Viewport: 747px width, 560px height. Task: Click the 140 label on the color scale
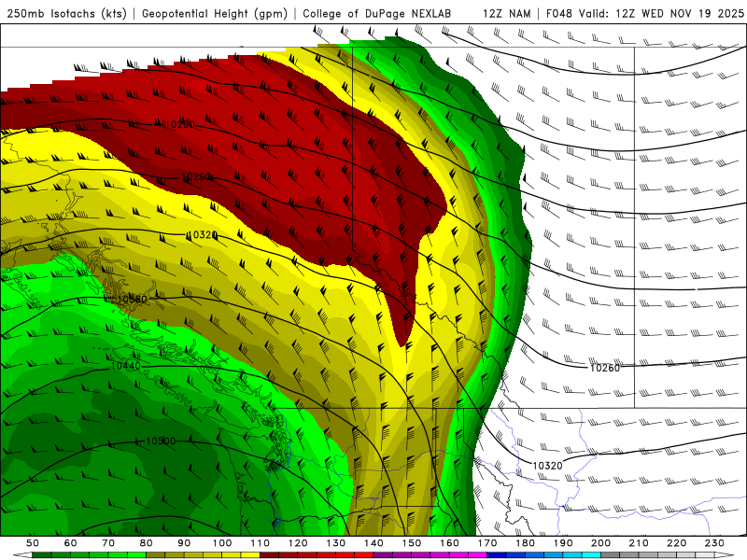click(x=374, y=543)
